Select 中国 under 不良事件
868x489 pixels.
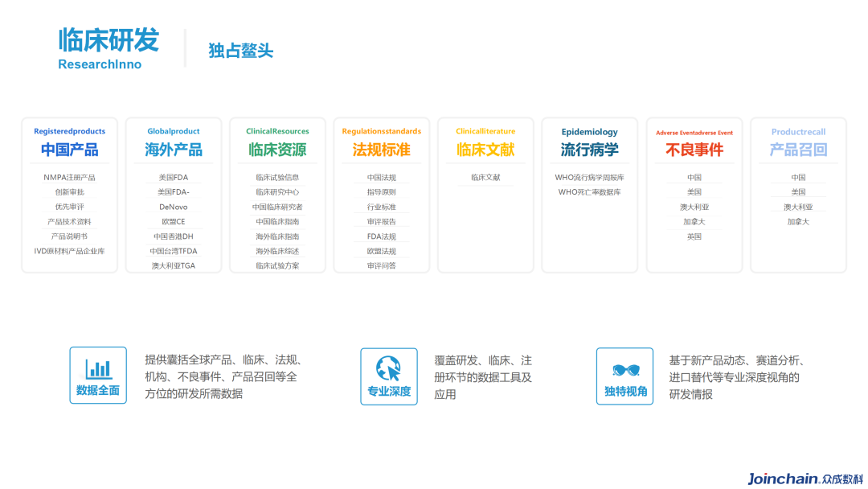(x=694, y=177)
